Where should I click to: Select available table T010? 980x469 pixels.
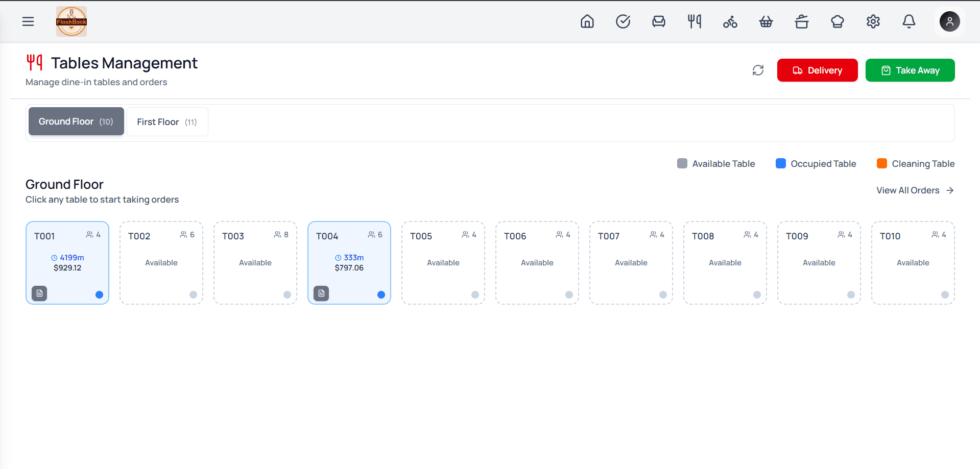coord(913,263)
